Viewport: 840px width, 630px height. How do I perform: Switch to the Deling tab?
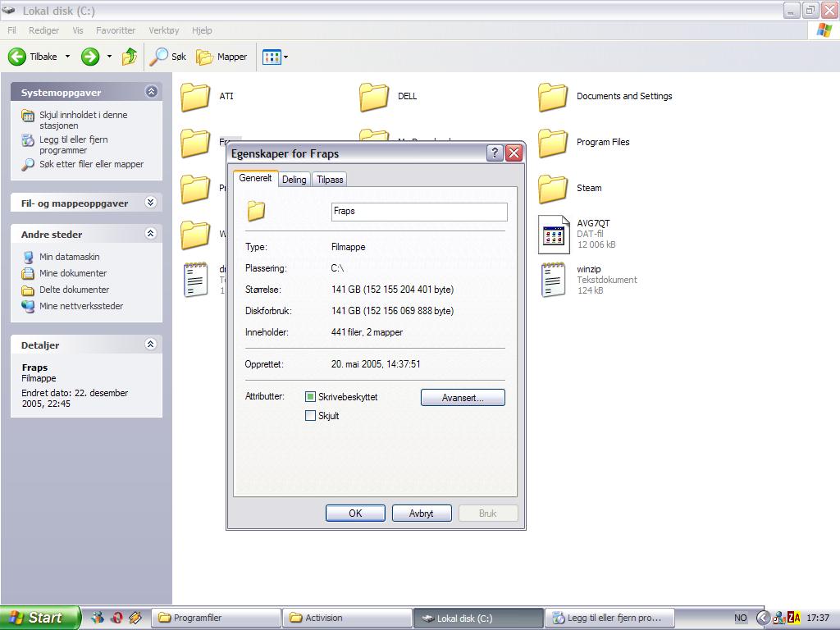pos(294,180)
